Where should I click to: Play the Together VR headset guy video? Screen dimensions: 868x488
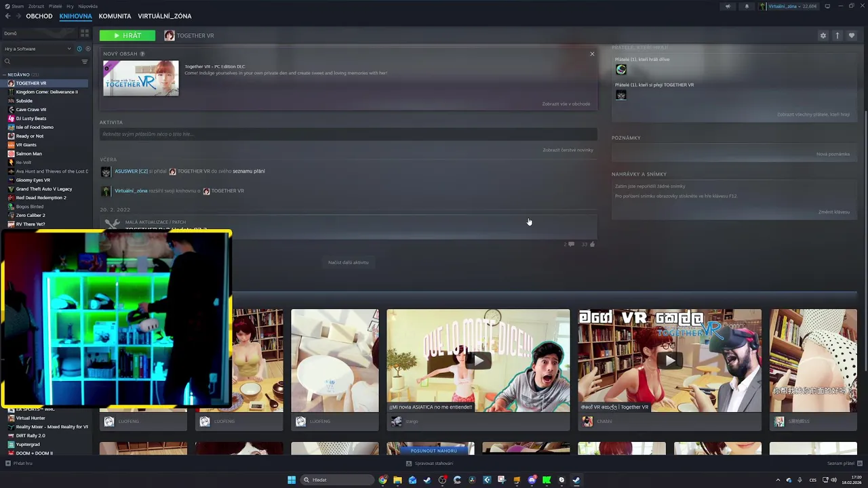click(x=669, y=361)
